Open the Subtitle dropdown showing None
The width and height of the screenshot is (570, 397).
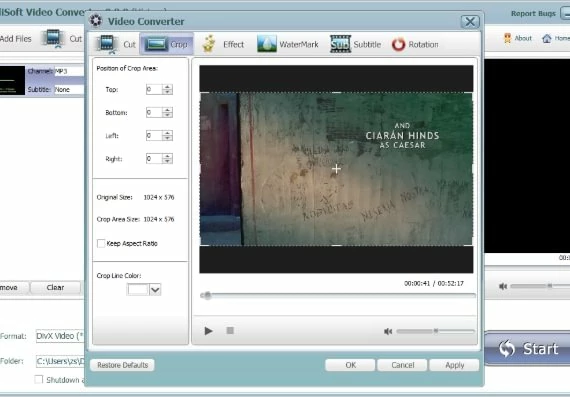[x=69, y=89]
